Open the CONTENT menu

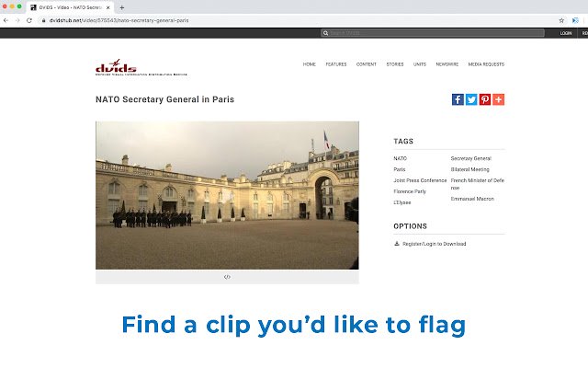[x=367, y=64]
